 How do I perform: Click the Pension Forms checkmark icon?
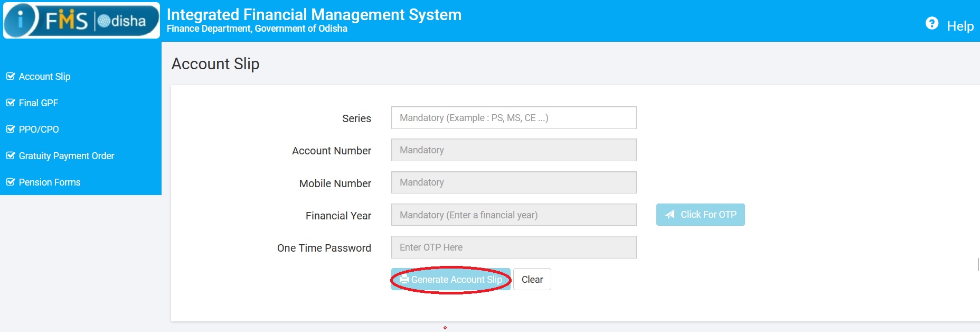(x=11, y=182)
